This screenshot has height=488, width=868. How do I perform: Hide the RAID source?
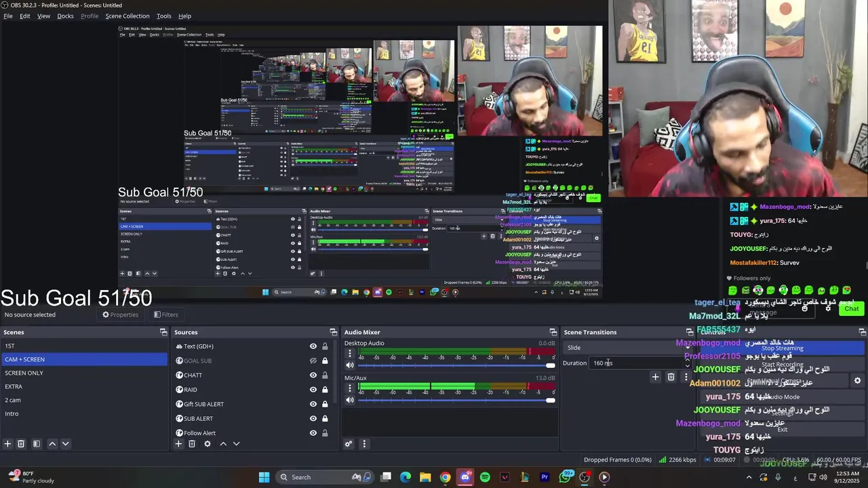pyautogui.click(x=313, y=390)
